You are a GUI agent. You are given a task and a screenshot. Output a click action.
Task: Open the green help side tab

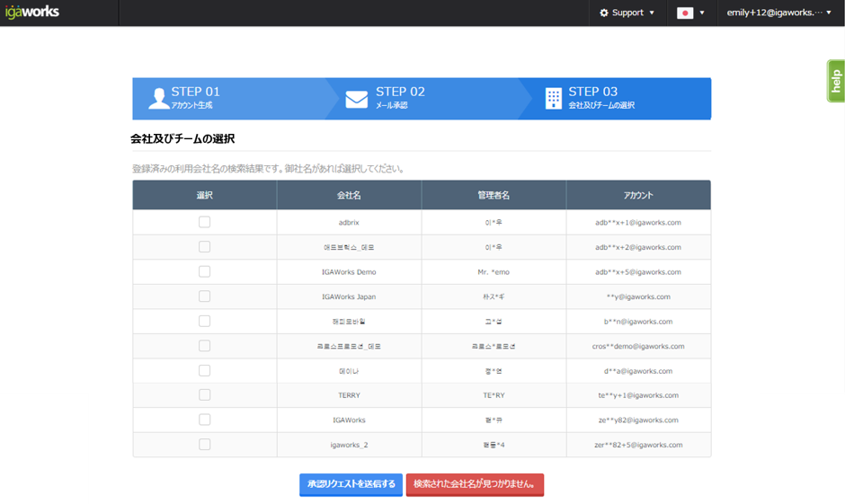(836, 82)
